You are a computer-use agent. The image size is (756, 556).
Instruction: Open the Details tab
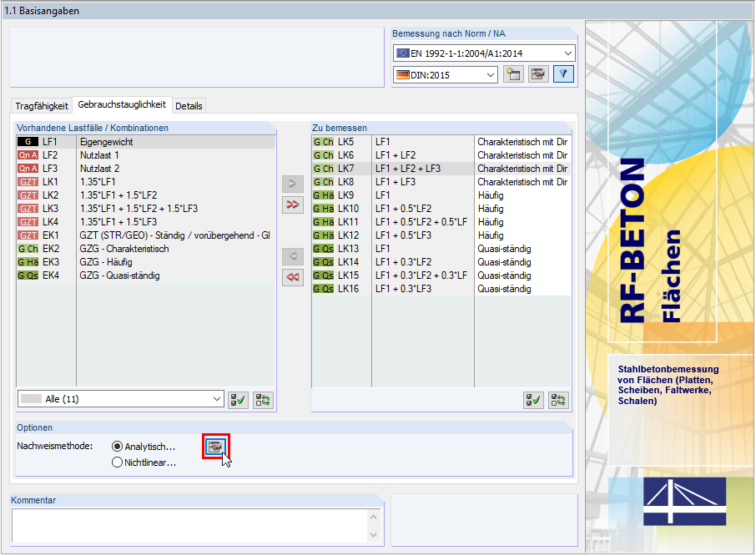[x=188, y=105]
